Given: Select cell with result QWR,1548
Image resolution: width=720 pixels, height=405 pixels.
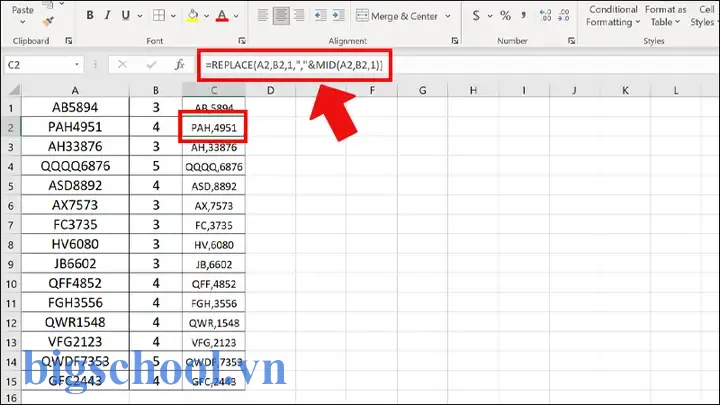Looking at the screenshot, I should [214, 322].
